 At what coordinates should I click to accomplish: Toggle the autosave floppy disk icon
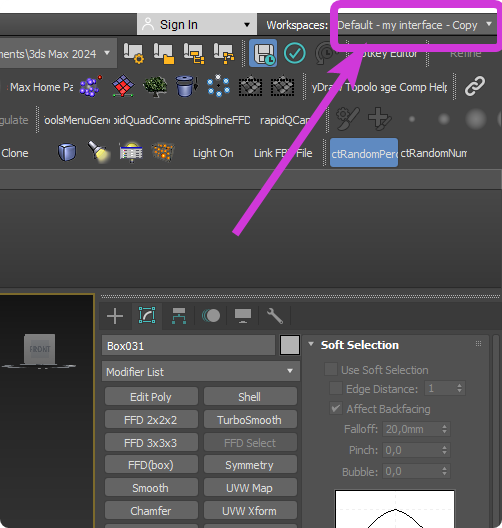(263, 53)
